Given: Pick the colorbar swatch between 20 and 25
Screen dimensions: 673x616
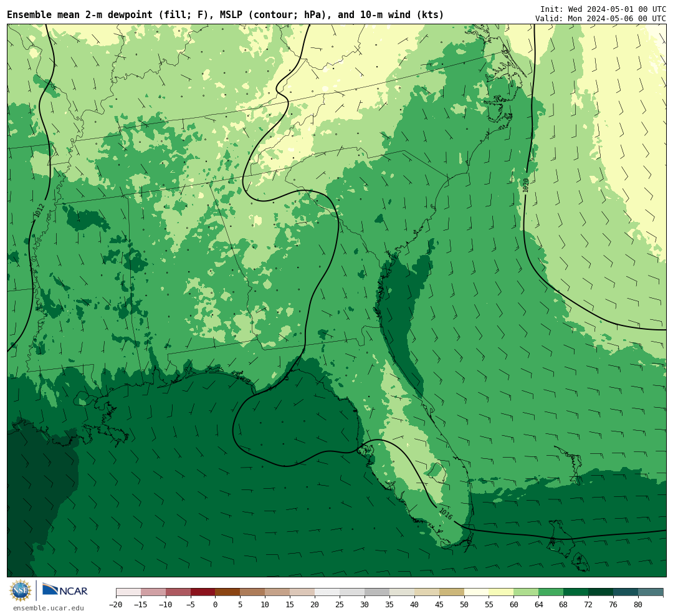Looking at the screenshot, I should [x=328, y=592].
